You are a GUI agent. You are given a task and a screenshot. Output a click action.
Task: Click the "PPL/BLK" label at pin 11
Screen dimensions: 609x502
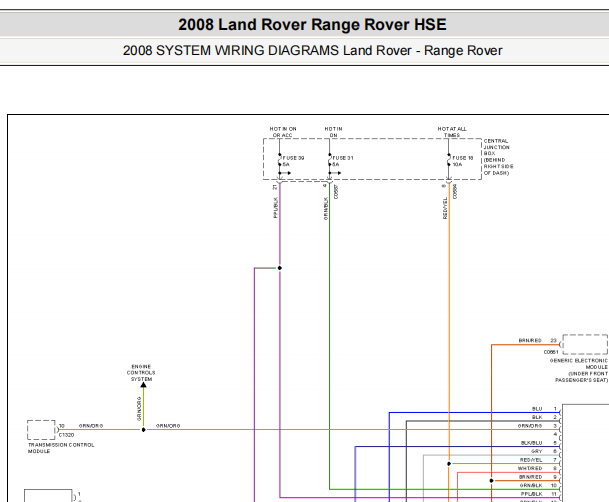(x=532, y=494)
